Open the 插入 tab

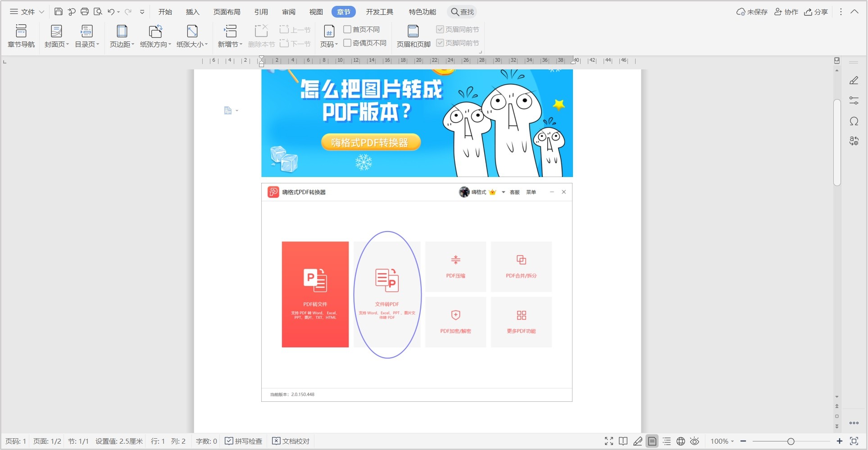click(x=193, y=12)
